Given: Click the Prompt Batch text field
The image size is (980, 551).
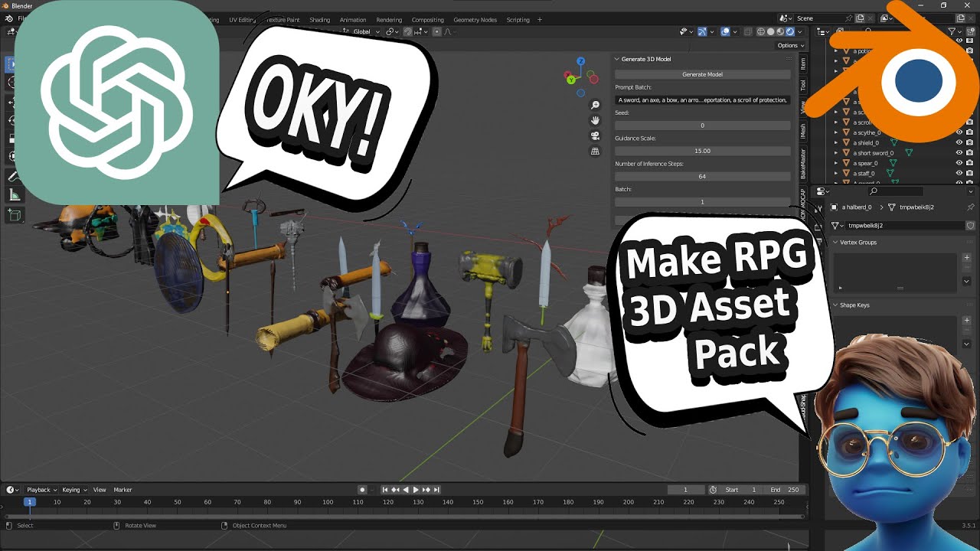Looking at the screenshot, I should pos(702,99).
